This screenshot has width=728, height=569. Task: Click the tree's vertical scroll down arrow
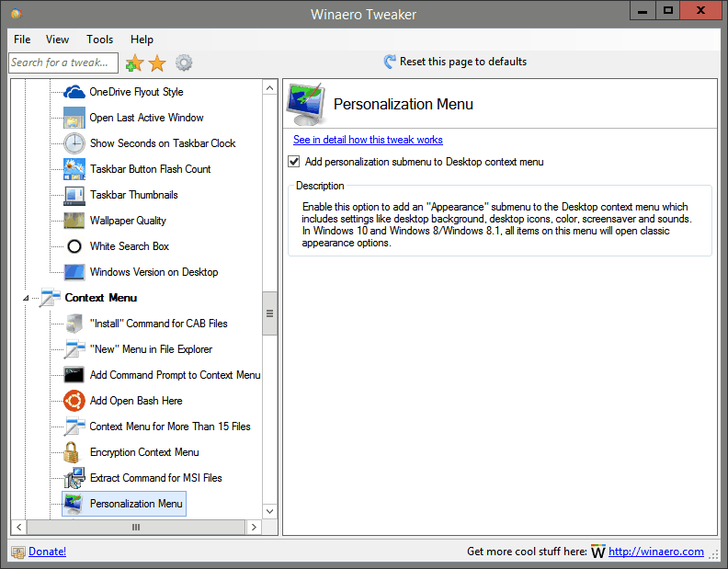(269, 511)
